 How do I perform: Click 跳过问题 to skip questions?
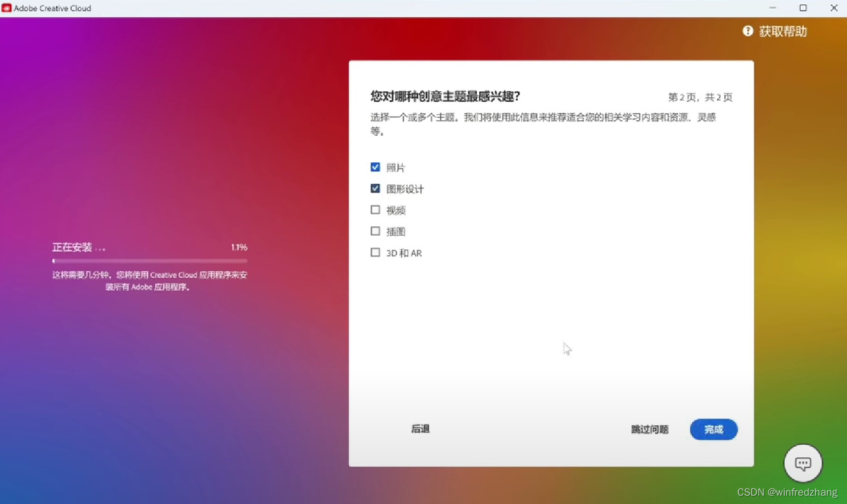[650, 429]
